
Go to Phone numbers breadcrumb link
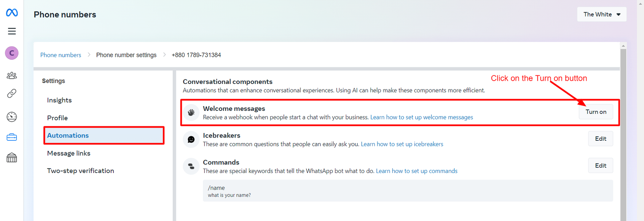[x=61, y=55]
